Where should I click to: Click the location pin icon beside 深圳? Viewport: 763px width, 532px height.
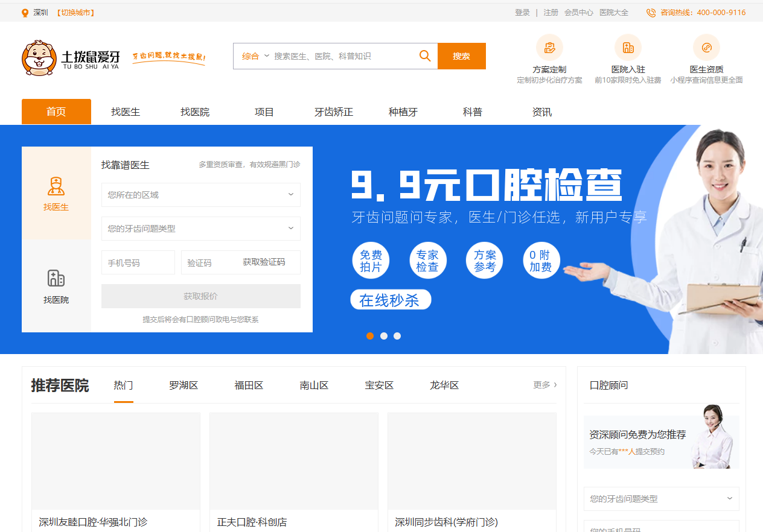pos(25,13)
